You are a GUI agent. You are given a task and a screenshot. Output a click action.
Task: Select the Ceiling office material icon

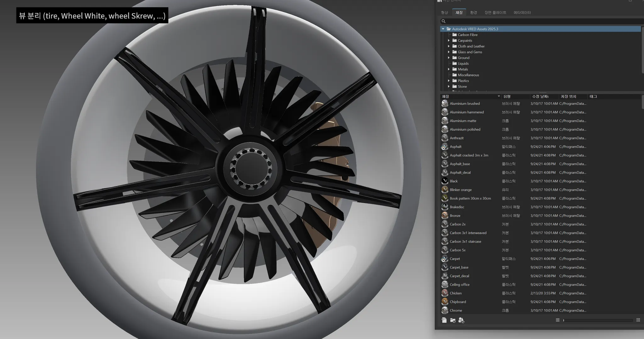point(445,285)
